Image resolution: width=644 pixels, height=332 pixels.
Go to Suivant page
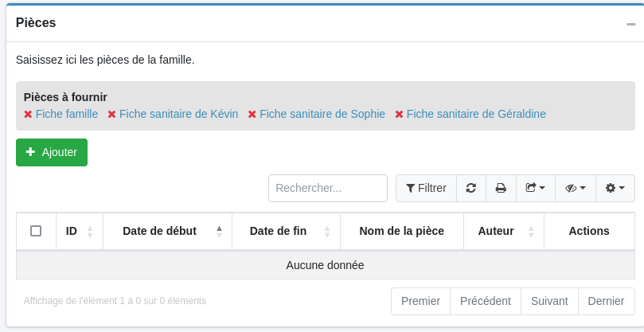[x=549, y=301]
